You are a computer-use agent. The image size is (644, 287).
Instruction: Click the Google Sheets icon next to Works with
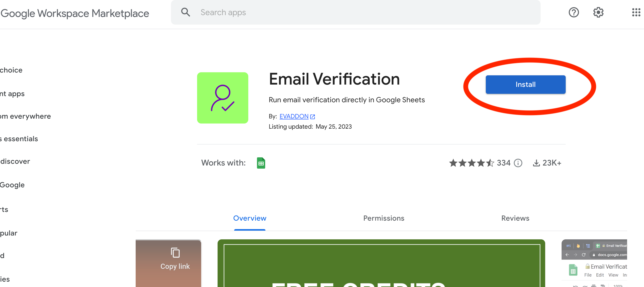[261, 162]
